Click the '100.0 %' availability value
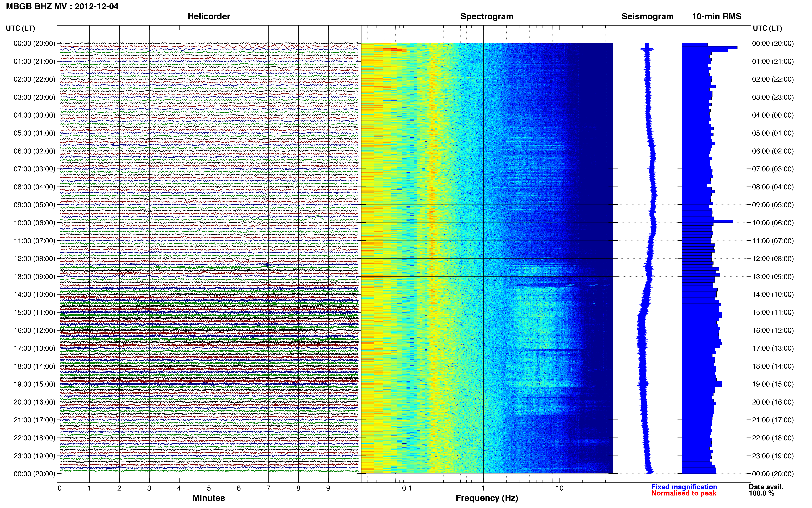Screen dimensions: 812x508 pos(762,493)
